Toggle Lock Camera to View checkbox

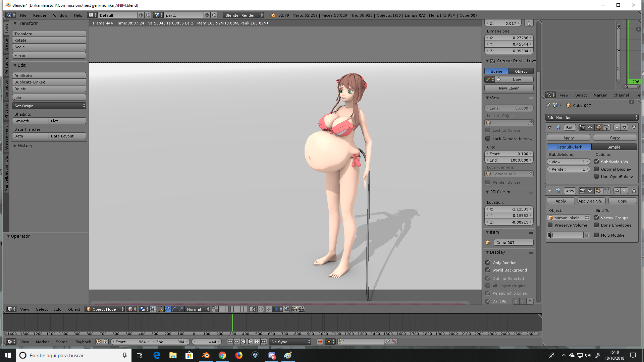coord(488,138)
